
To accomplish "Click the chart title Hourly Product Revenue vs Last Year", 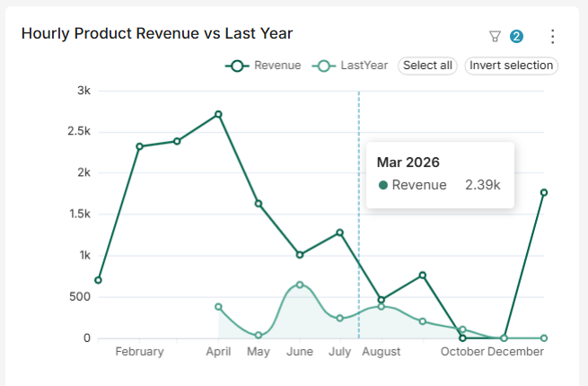I will tap(157, 33).
